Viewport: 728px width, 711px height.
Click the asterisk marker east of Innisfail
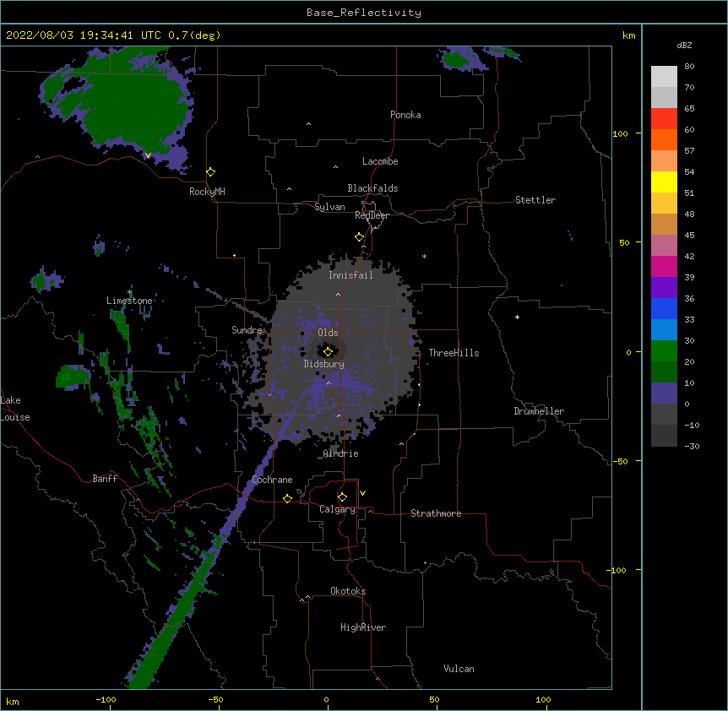click(424, 256)
